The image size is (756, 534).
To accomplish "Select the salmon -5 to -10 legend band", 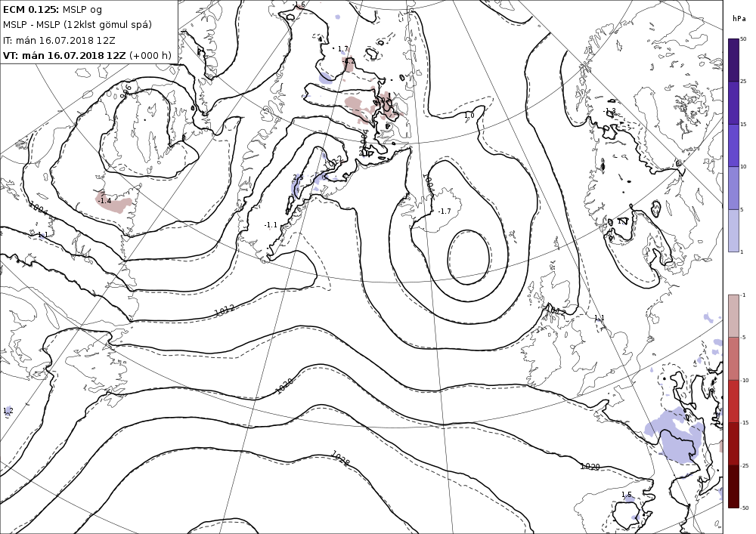I will 733,358.
